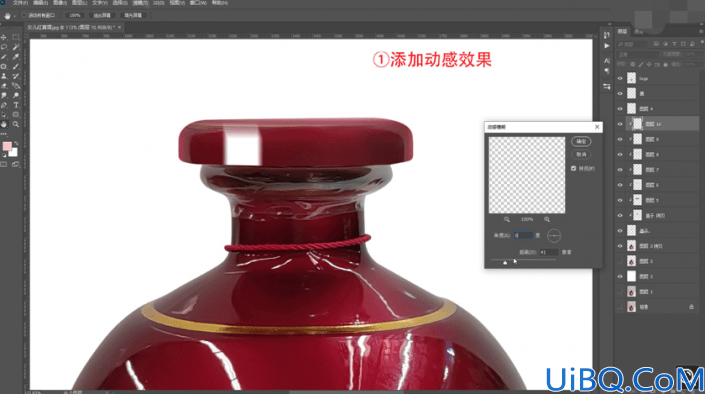Open the Paragraph panel icon
Viewport: 705px width, 394px height.
click(x=607, y=71)
